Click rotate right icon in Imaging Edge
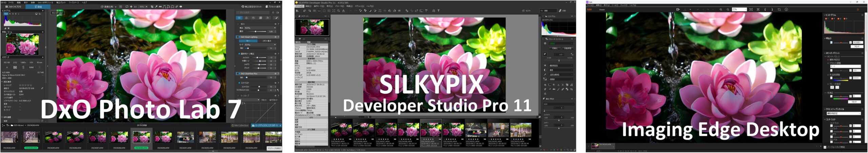 click(772, 10)
